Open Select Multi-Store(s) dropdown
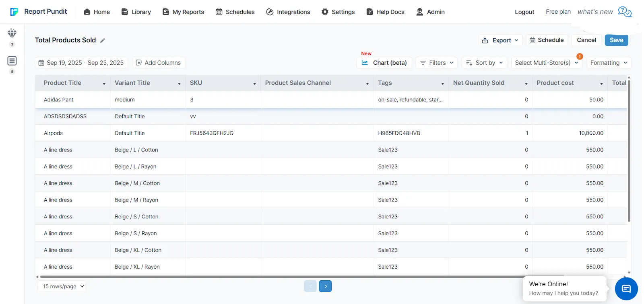This screenshot has width=644, height=304. (547, 63)
